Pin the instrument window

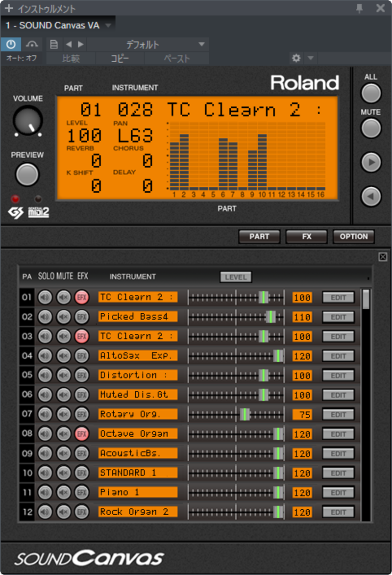tap(359, 8)
